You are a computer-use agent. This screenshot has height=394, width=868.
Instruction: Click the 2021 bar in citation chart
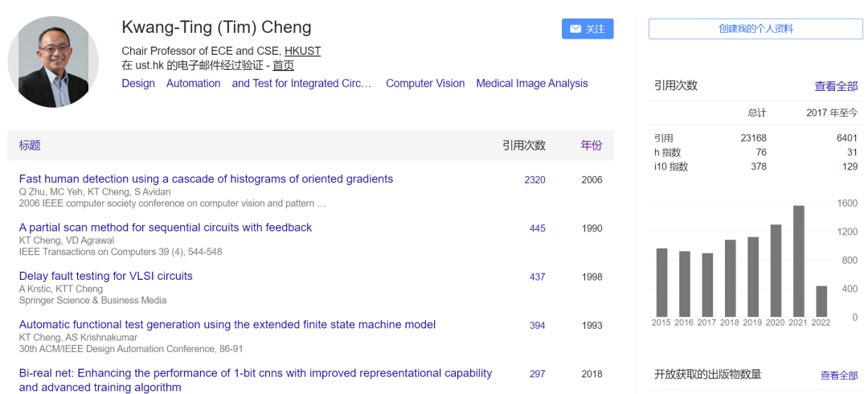click(799, 261)
